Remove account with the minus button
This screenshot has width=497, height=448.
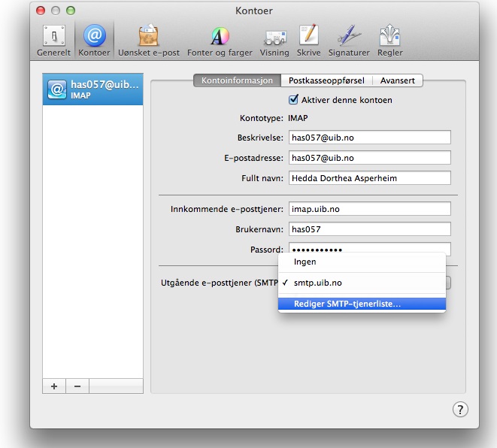pos(77,386)
